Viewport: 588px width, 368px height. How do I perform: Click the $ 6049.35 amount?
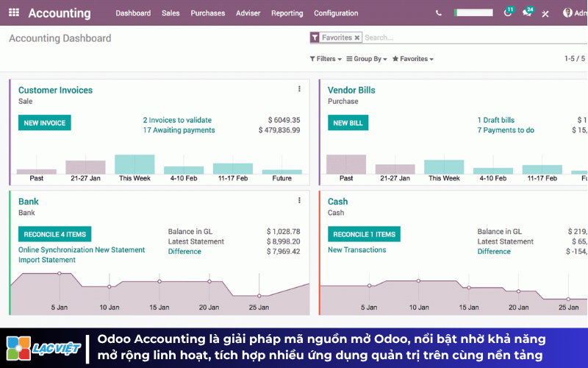pos(284,120)
